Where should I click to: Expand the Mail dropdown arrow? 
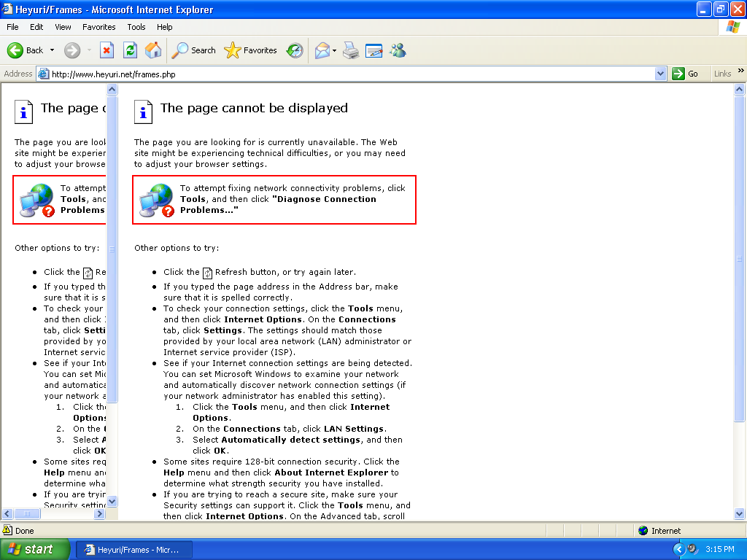click(x=334, y=50)
